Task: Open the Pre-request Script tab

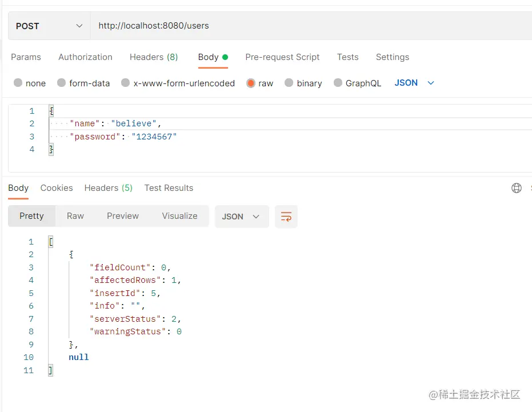Action: [282, 57]
